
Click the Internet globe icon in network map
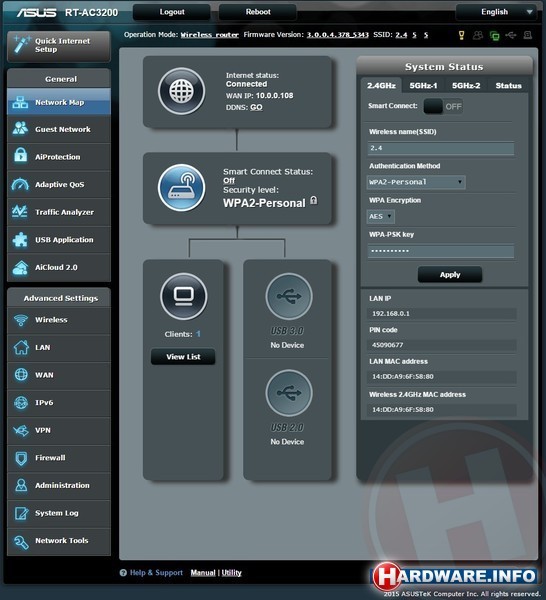(181, 91)
